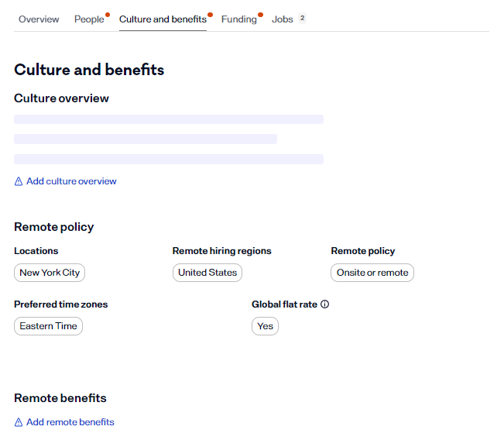Click the info icon next to Global flat rate
This screenshot has width=504, height=447.
pos(324,304)
